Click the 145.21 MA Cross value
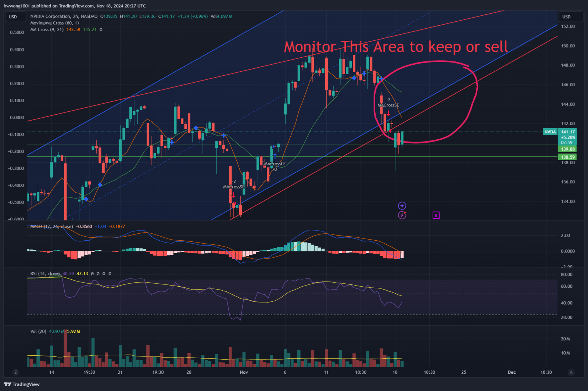This screenshot has height=391, width=588. (90, 29)
